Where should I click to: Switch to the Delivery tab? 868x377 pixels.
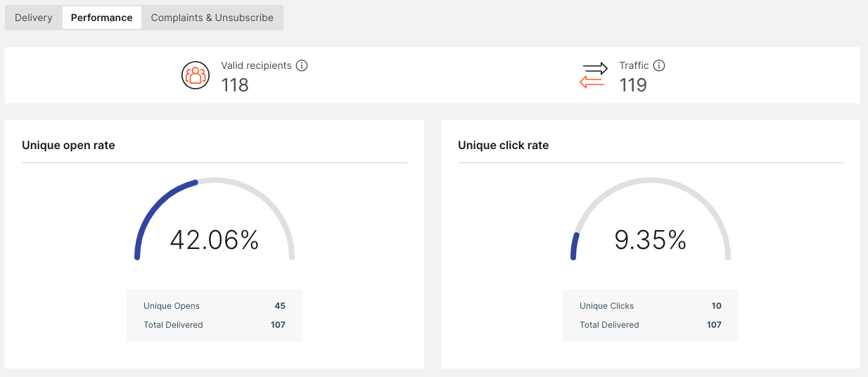pyautogui.click(x=34, y=18)
